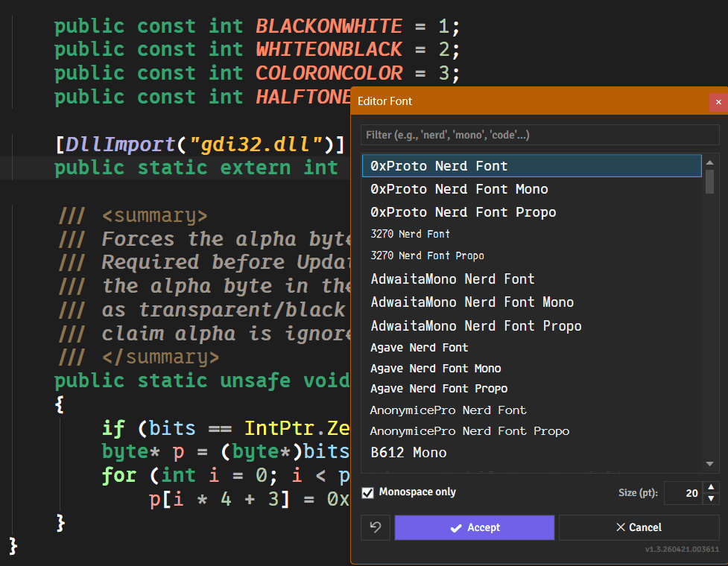Screen dimensions: 728x566
Task: Click the </summary> closing tag comment
Action: (x=161, y=357)
